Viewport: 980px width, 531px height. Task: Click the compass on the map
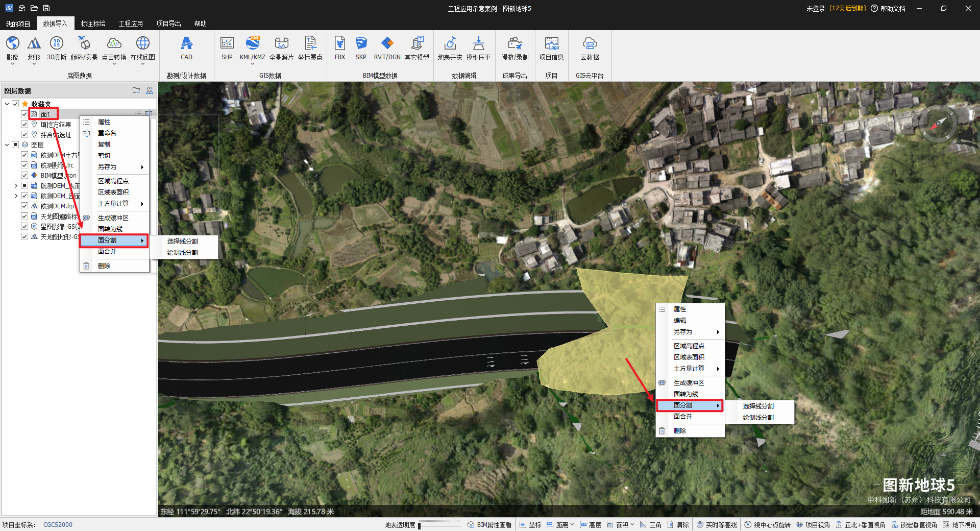point(938,124)
